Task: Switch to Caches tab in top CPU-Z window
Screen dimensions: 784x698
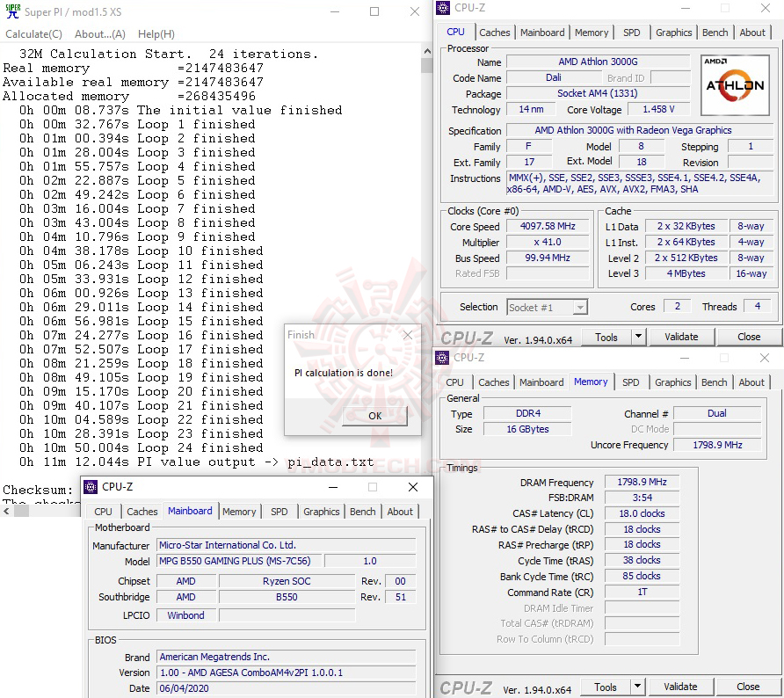Action: tap(495, 33)
